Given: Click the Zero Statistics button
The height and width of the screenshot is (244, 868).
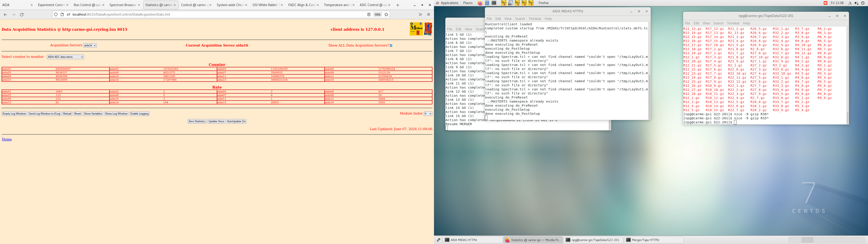Looking at the screenshot, I should [197, 121].
